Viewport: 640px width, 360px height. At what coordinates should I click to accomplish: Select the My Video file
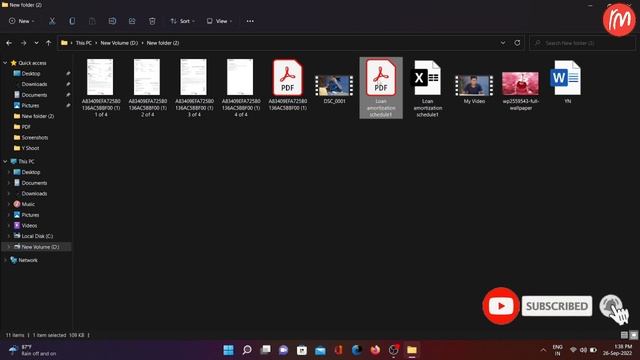(x=474, y=88)
